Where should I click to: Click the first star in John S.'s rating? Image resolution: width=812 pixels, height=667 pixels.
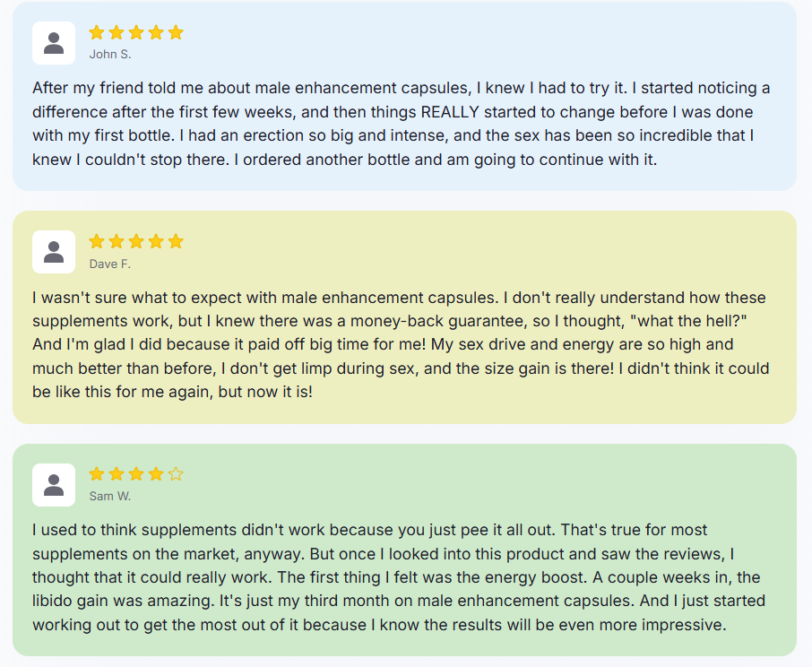click(x=97, y=32)
